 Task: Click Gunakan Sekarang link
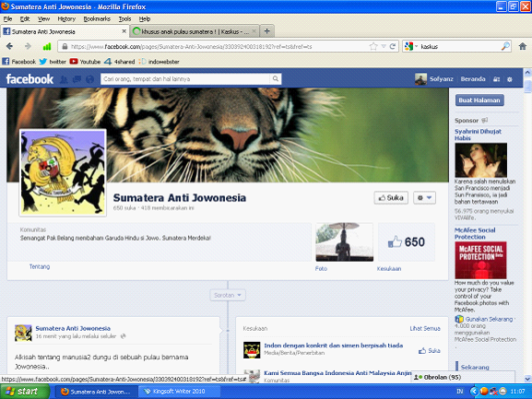(x=489, y=319)
